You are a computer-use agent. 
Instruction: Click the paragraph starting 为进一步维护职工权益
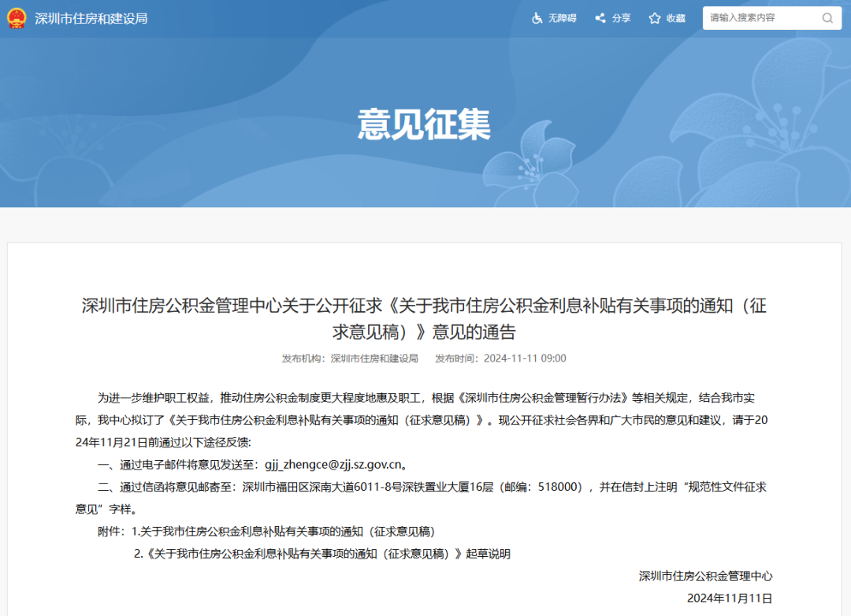point(421,420)
